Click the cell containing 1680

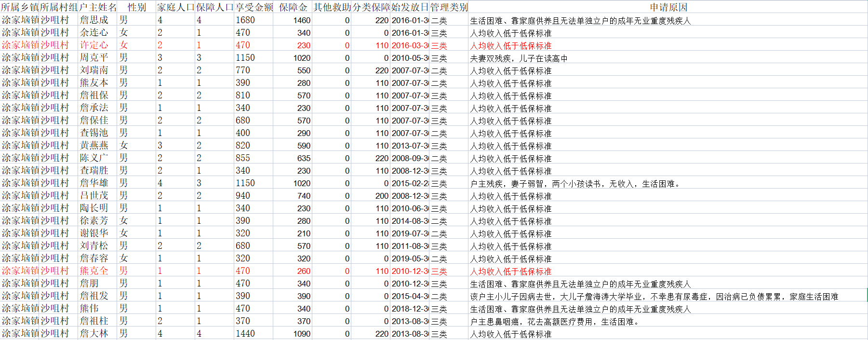click(245, 20)
